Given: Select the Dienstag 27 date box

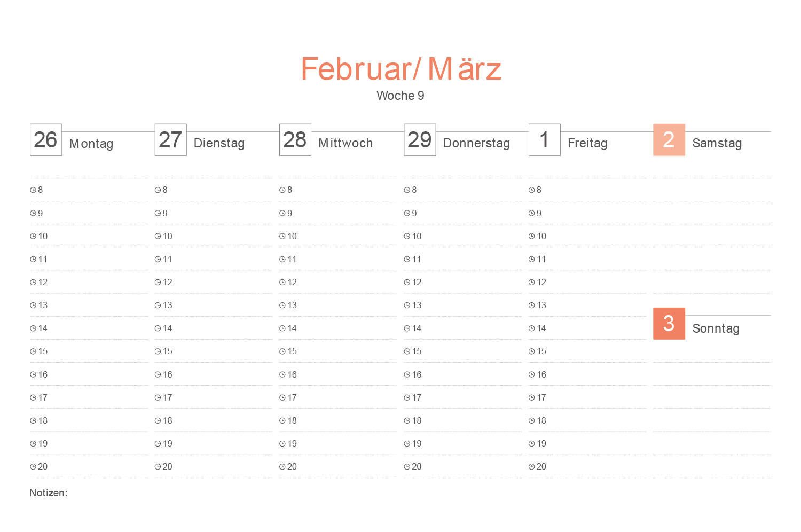Looking at the screenshot, I should [x=170, y=140].
